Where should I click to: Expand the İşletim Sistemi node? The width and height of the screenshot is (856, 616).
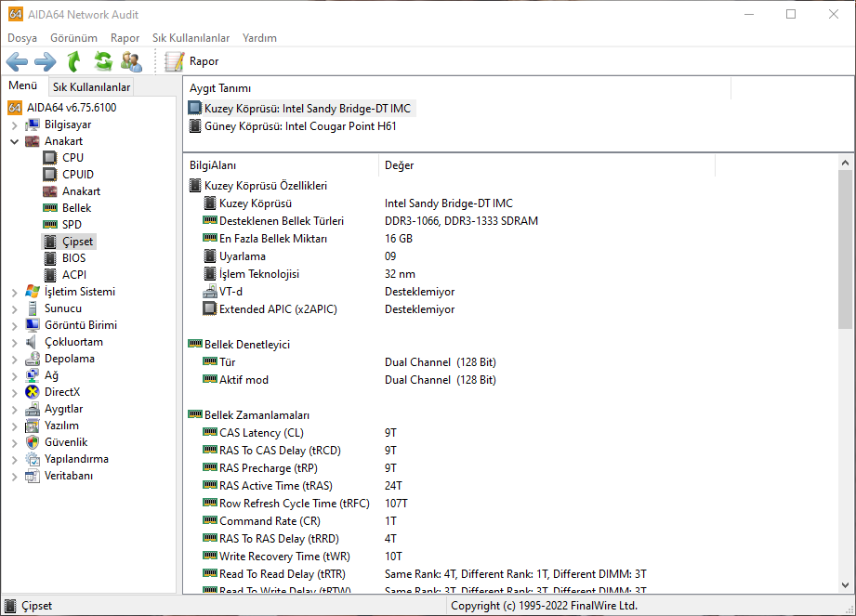pyautogui.click(x=14, y=293)
